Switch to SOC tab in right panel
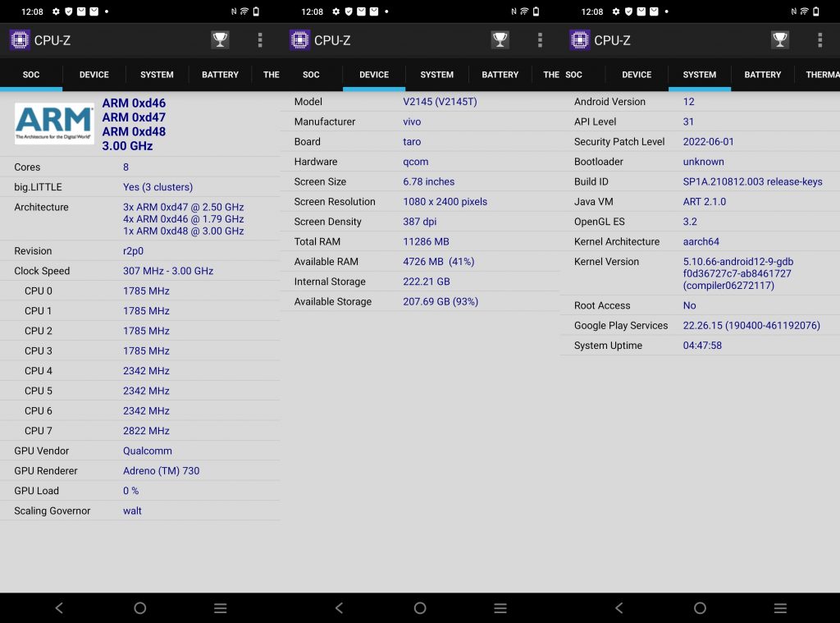This screenshot has width=840, height=623. tap(573, 75)
